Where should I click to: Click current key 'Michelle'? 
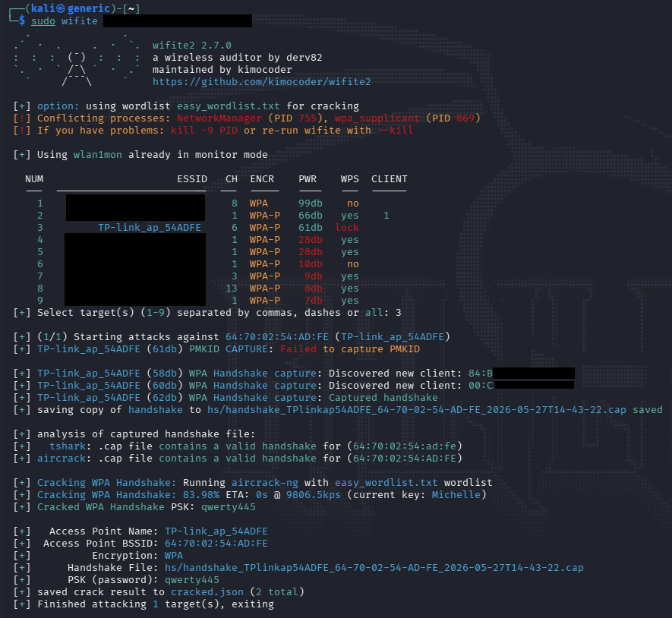point(456,494)
